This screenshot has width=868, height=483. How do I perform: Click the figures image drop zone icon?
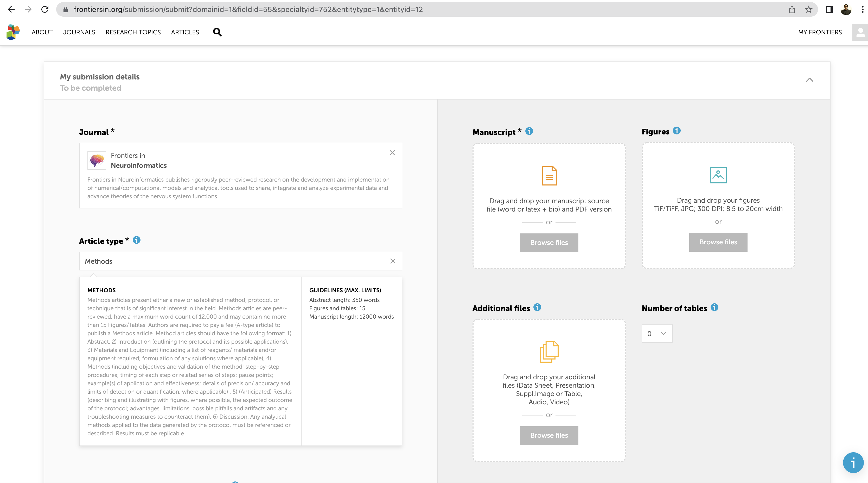[718, 175]
